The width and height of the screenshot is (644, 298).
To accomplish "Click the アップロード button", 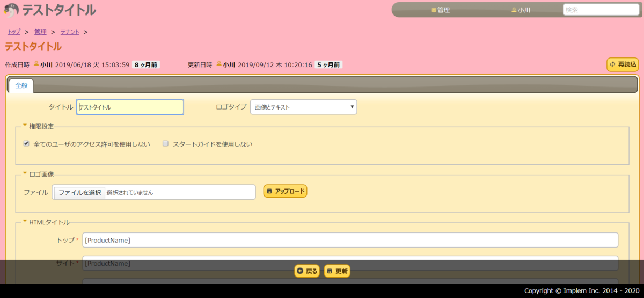I will coord(285,191).
